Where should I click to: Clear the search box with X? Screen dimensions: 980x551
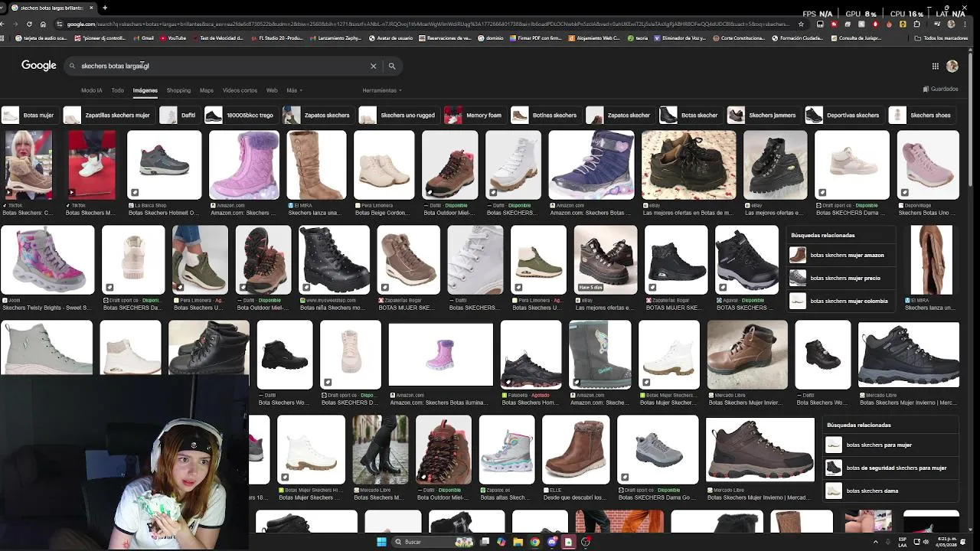pyautogui.click(x=374, y=66)
